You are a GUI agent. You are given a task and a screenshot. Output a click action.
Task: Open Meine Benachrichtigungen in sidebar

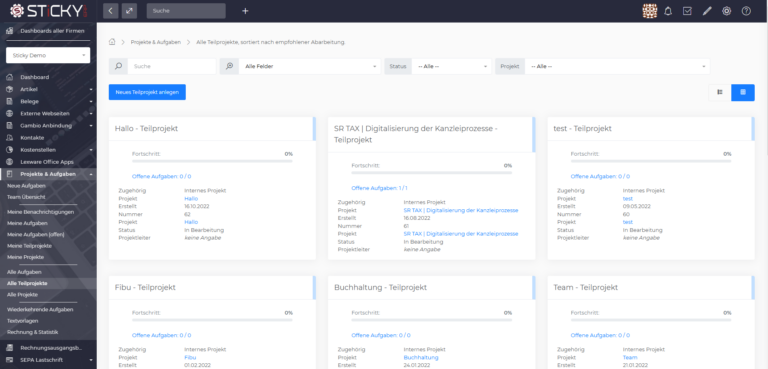tap(40, 212)
